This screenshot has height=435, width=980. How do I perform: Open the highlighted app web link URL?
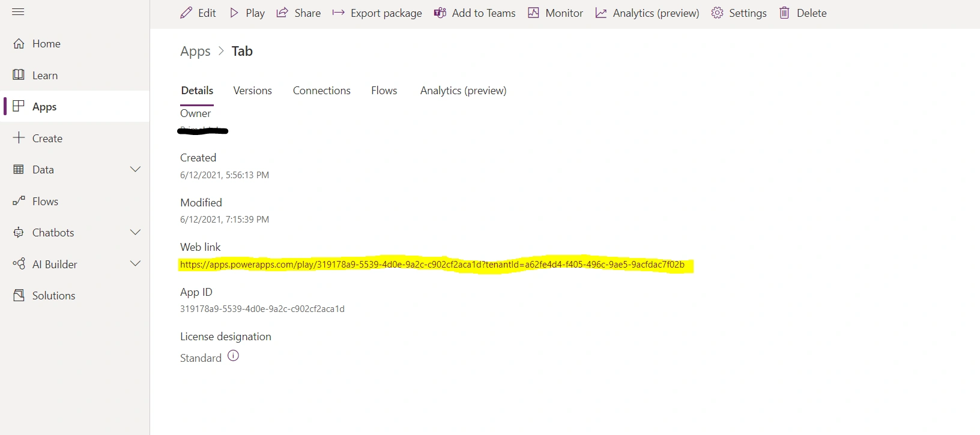432,265
